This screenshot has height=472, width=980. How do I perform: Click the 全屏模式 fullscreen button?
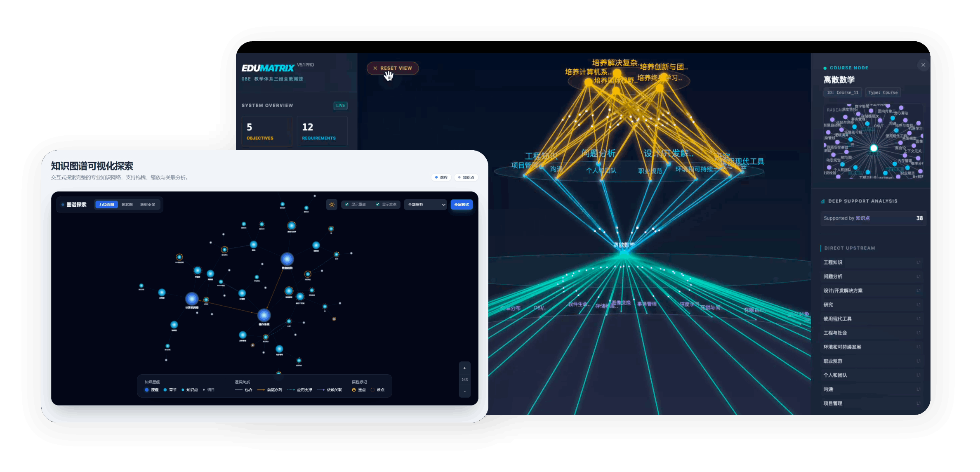coord(462,205)
